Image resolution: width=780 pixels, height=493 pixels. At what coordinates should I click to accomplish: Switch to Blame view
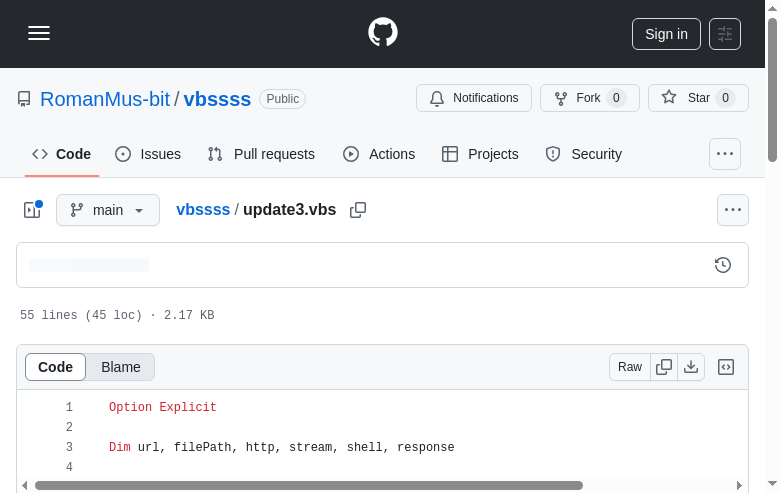pyautogui.click(x=121, y=367)
